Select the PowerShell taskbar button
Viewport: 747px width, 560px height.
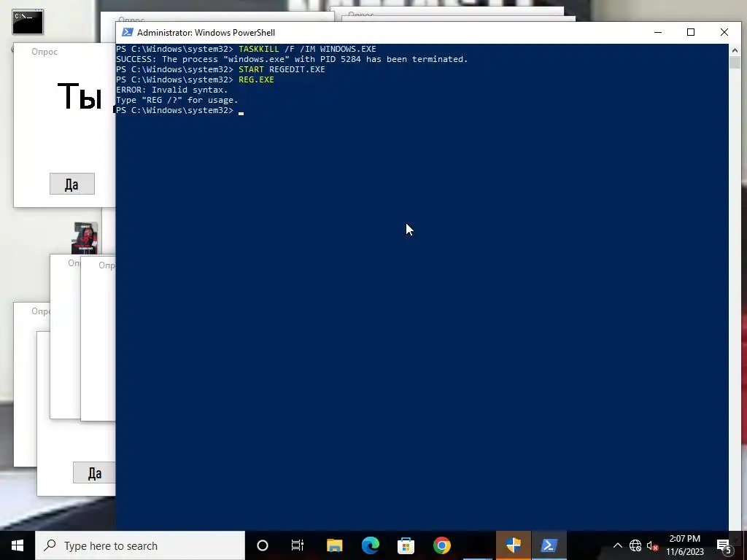point(549,545)
